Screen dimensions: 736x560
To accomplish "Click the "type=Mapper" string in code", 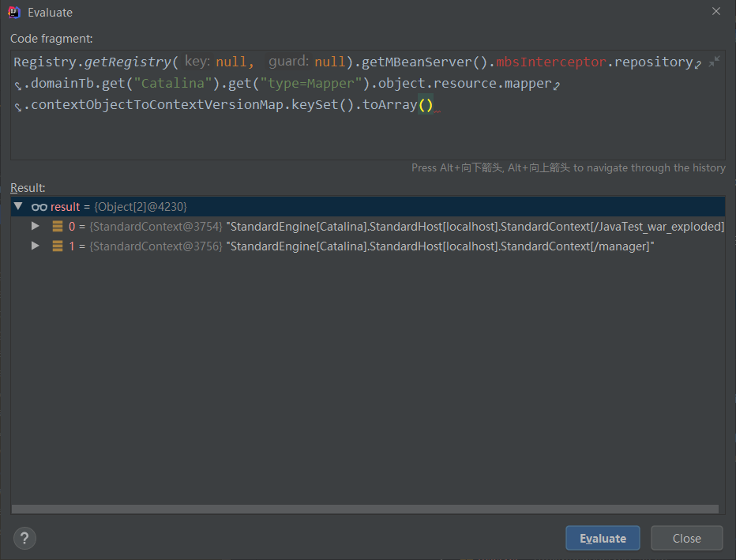I will (310, 83).
